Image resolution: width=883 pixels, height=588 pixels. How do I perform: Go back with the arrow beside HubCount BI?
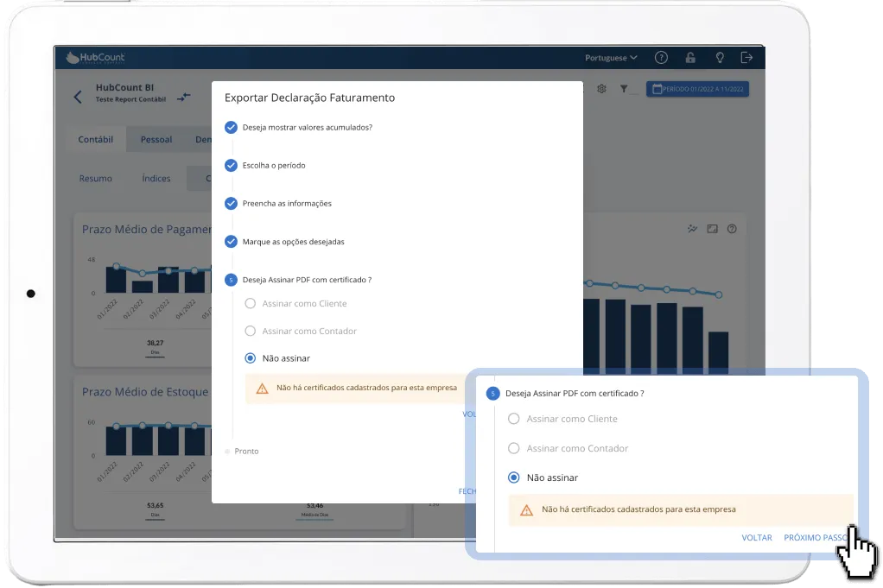coord(78,97)
